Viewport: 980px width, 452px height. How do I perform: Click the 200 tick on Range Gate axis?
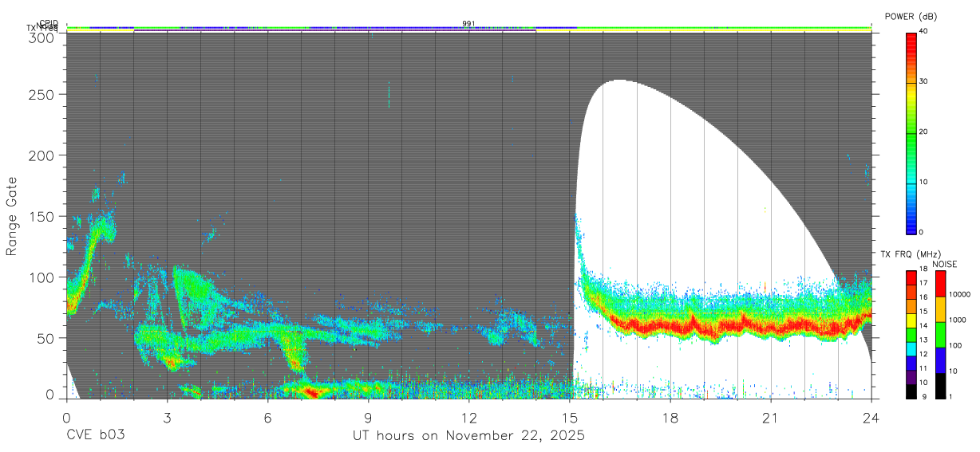click(40, 155)
